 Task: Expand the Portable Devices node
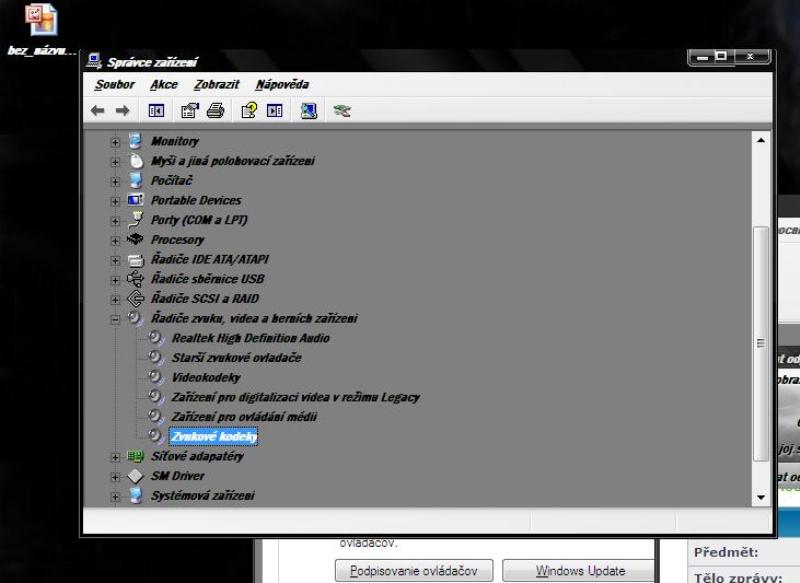(x=115, y=201)
